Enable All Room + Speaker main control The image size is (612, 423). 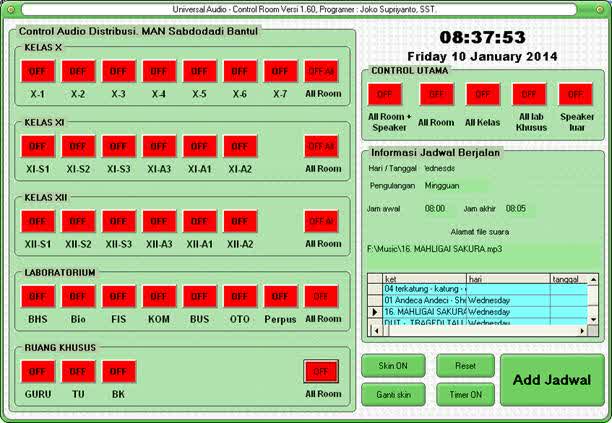pyautogui.click(x=385, y=94)
